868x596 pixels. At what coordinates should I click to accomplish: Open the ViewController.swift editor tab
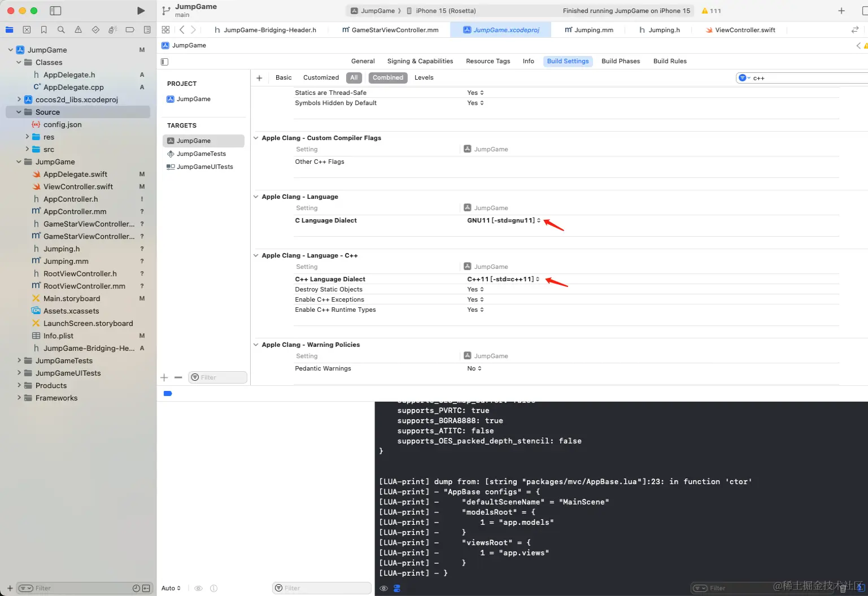[x=740, y=30]
